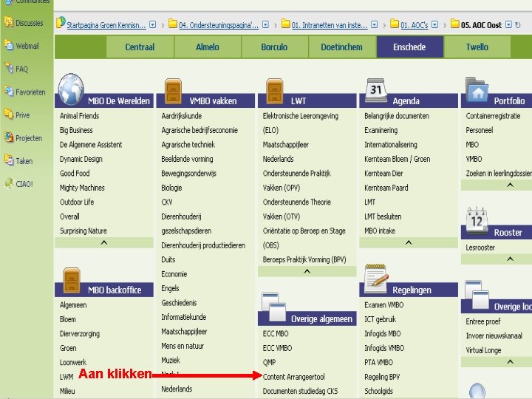Open the FAQ sidebar item
Screen dimensions: 532x399
point(16,69)
